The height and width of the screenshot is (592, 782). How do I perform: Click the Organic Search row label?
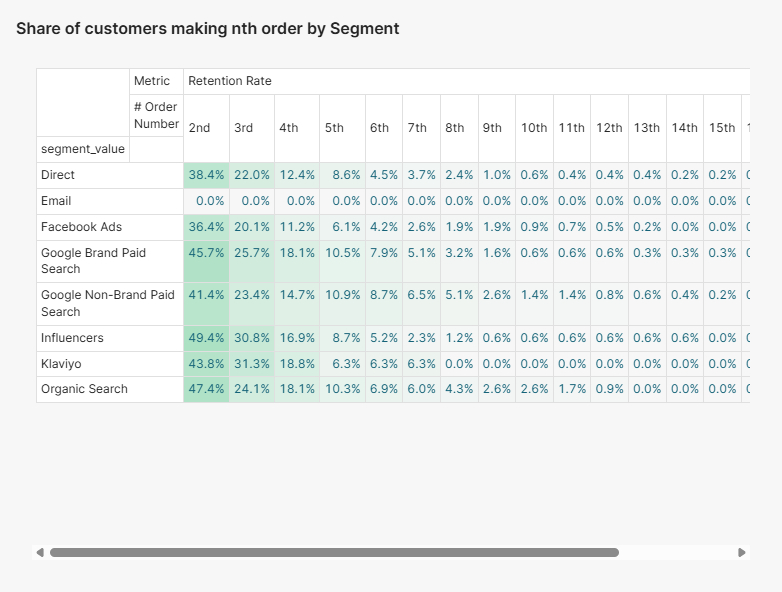pos(84,389)
